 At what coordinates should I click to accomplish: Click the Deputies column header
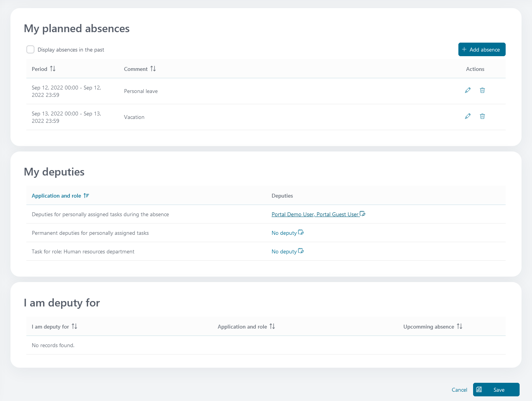[x=282, y=196]
